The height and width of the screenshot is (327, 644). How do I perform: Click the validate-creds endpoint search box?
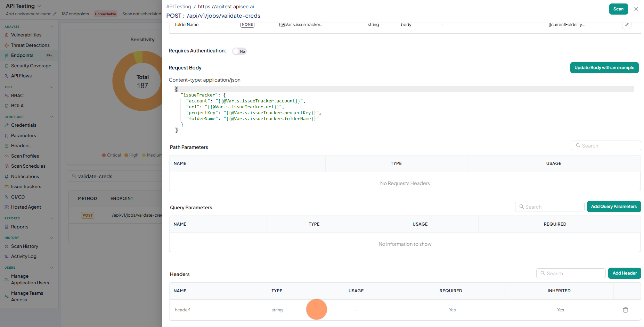click(x=115, y=176)
